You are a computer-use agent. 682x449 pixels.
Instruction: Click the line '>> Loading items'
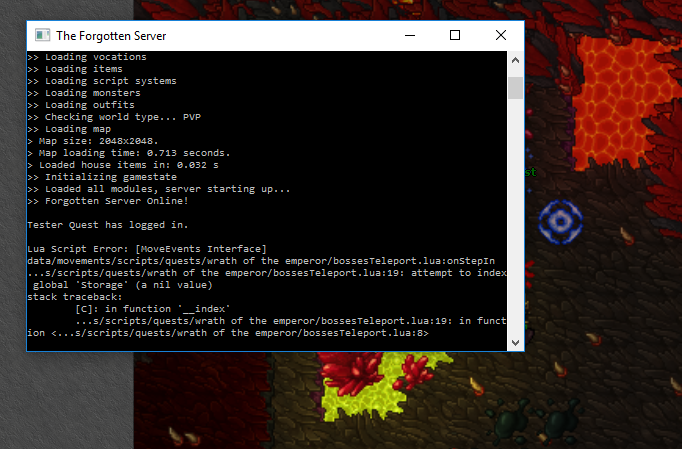(75, 69)
